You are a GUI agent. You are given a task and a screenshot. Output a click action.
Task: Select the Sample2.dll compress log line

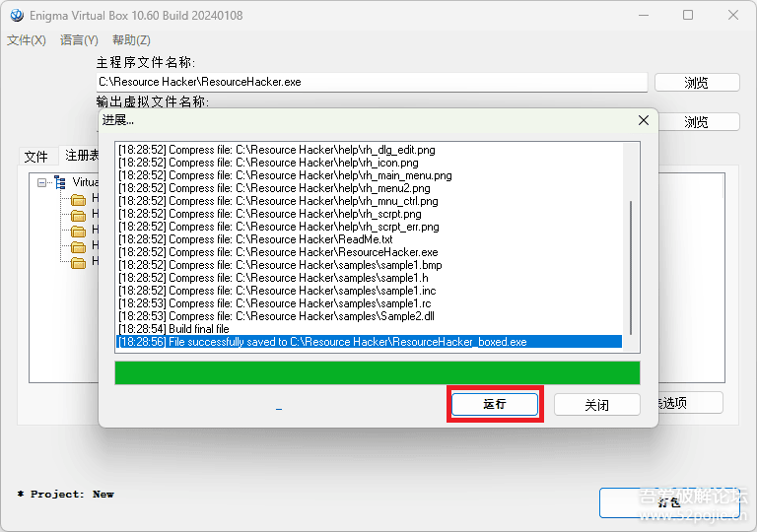(370, 316)
